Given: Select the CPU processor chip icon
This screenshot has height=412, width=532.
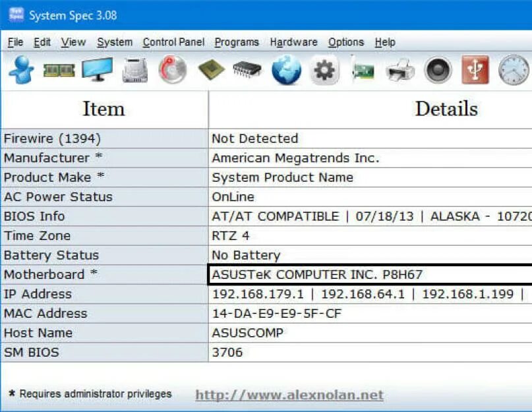Looking at the screenshot, I should click(x=212, y=69).
